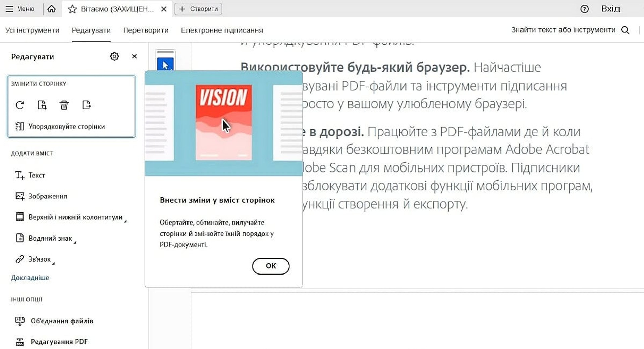The width and height of the screenshot is (644, 349).
Task: Select the Редагувати tab
Action: pos(91,30)
